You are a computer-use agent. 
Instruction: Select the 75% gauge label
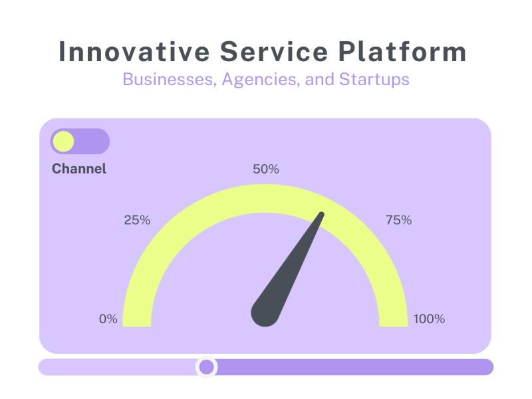[x=398, y=220]
